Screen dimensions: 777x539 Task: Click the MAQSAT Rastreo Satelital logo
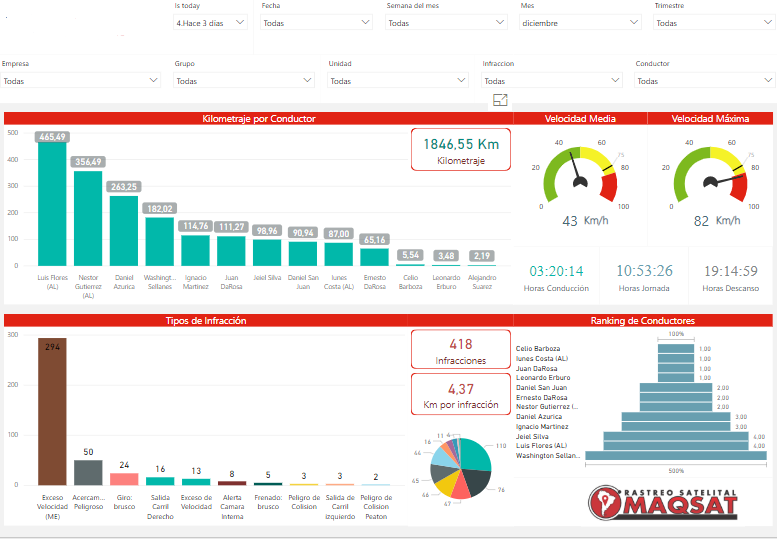(665, 502)
